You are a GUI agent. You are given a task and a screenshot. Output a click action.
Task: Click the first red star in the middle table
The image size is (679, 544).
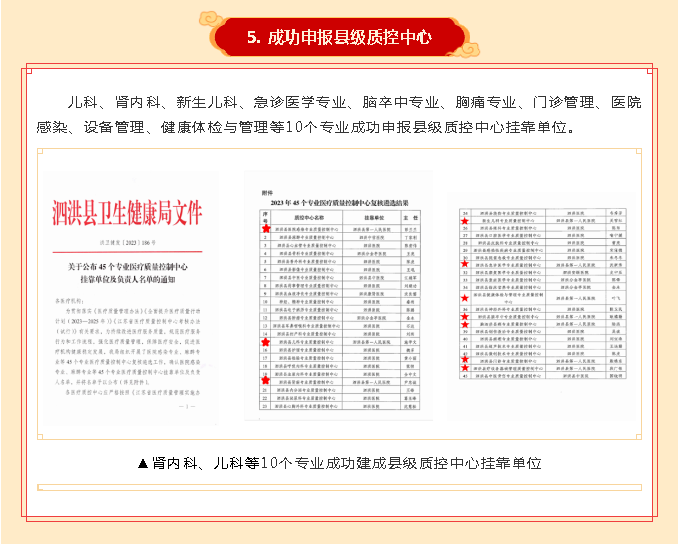tap(266, 228)
